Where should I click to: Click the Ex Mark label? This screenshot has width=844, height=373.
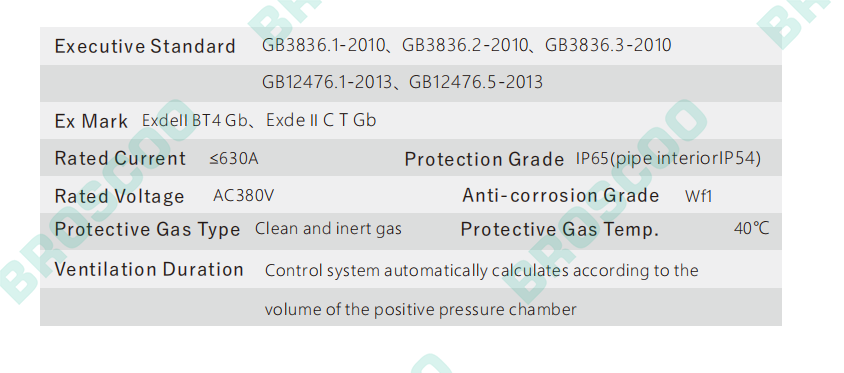(91, 121)
